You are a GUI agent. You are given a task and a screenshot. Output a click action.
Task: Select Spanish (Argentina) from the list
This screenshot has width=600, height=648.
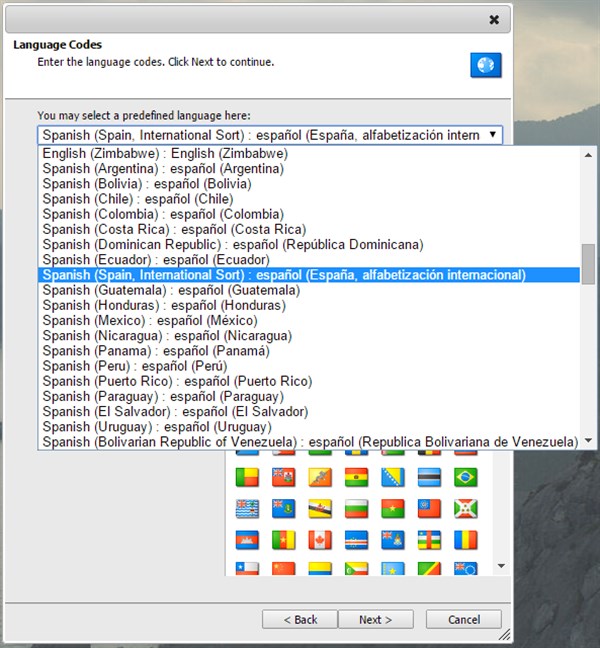[309, 169]
